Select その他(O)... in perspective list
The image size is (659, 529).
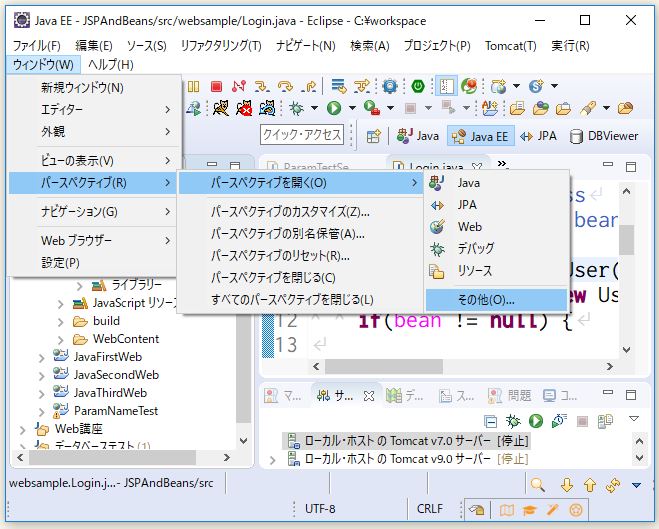coord(497,300)
